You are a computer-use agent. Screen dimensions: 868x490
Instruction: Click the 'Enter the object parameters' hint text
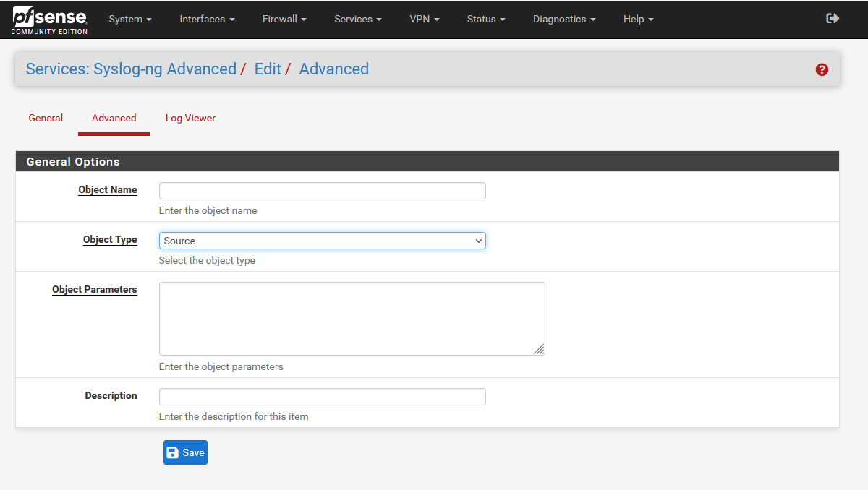coord(221,366)
